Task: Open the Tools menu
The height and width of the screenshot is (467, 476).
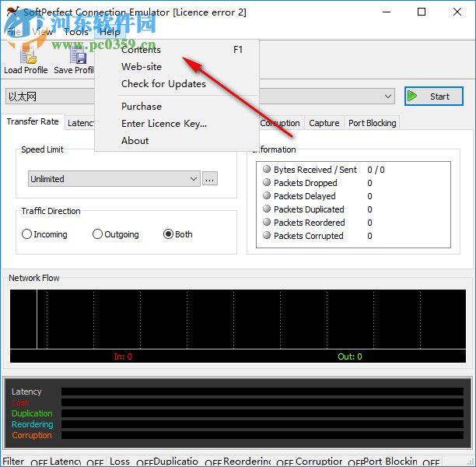Action: [76, 32]
